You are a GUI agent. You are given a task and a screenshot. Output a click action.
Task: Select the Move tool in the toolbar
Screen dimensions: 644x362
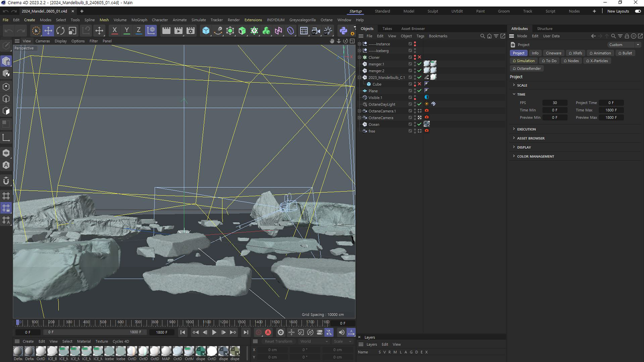(x=48, y=31)
